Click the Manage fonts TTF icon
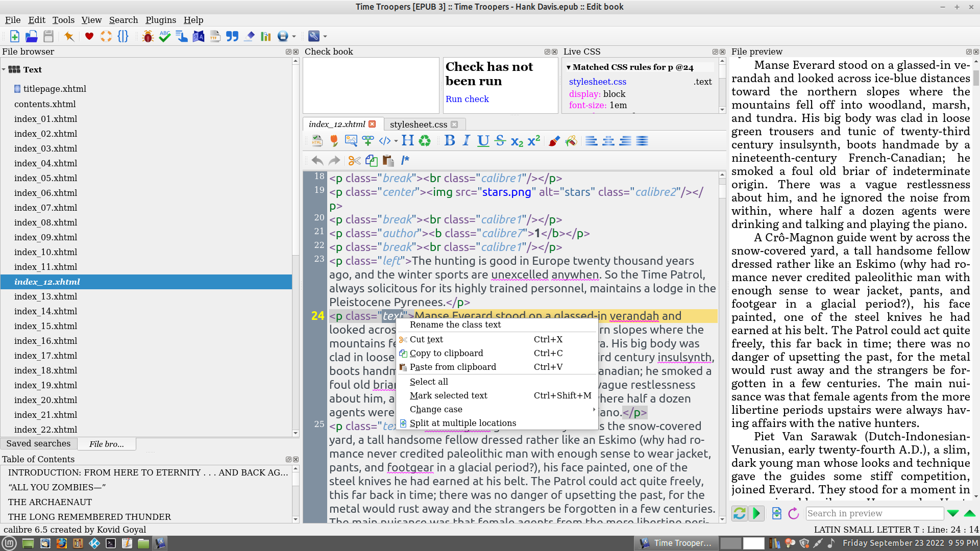 215,36
